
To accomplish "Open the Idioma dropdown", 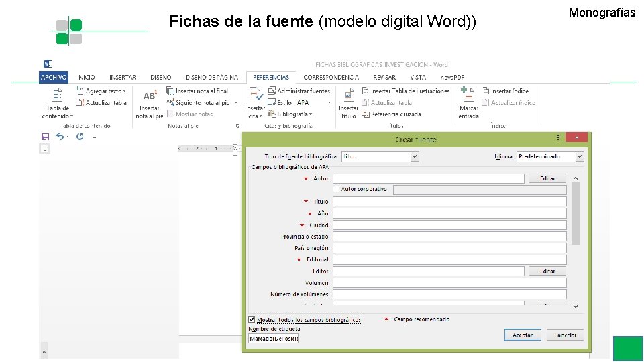I will [579, 156].
